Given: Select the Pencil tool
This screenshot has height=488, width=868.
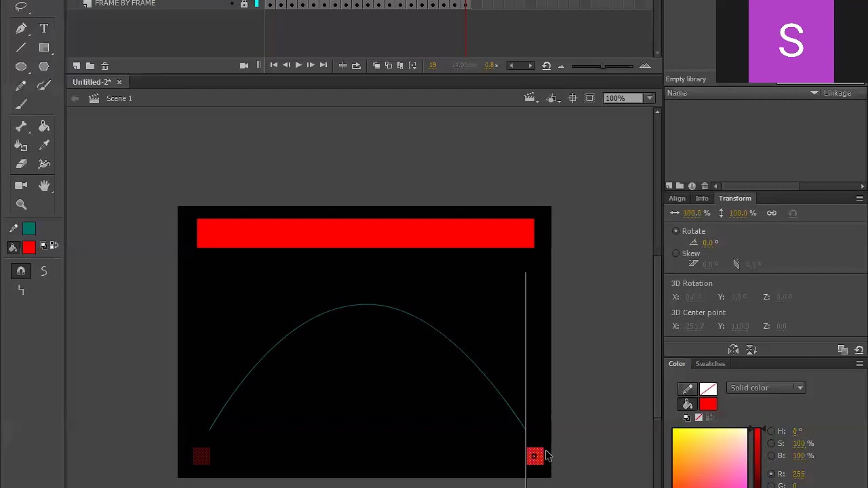Looking at the screenshot, I should [21, 85].
